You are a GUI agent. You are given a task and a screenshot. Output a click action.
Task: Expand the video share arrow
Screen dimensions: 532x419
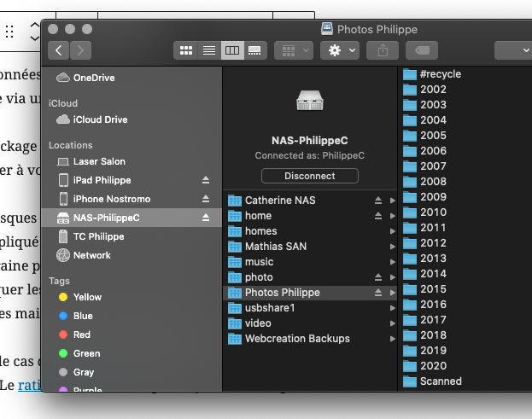coord(393,323)
